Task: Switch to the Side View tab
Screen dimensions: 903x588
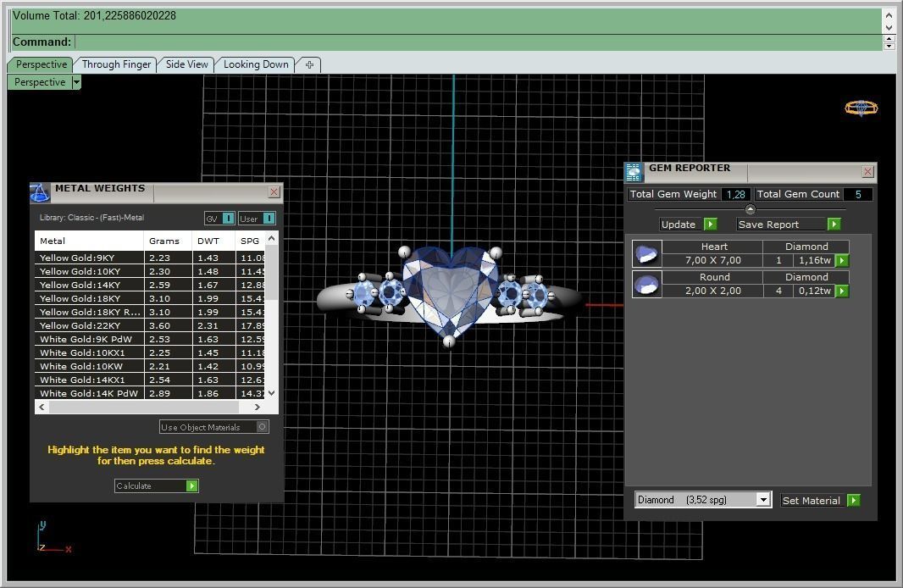Action: pyautogui.click(x=186, y=64)
